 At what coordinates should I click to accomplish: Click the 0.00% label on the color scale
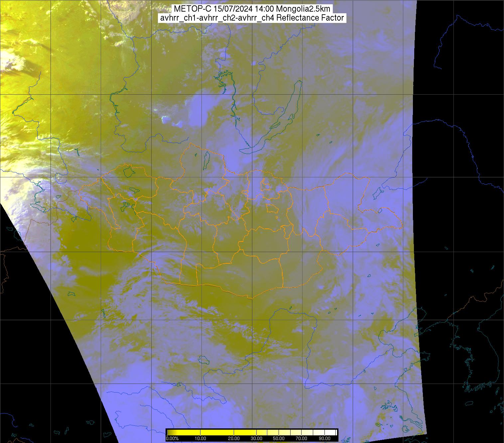(172, 438)
